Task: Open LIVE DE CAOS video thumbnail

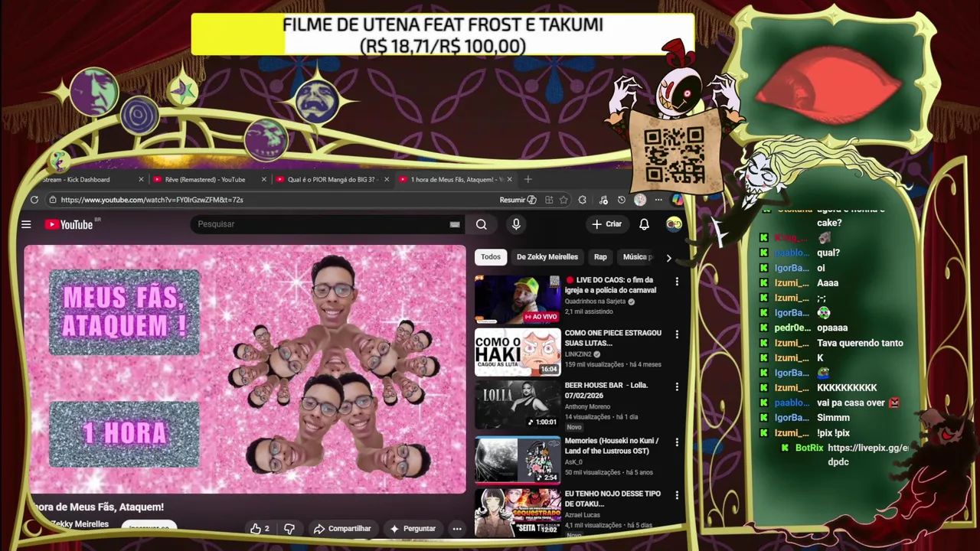Action: pyautogui.click(x=518, y=298)
